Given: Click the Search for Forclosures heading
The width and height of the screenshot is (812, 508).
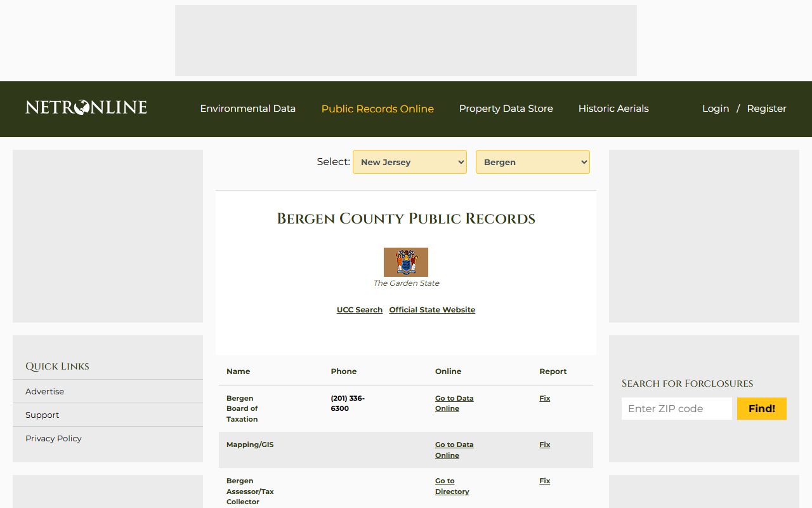Looking at the screenshot, I should point(688,384).
